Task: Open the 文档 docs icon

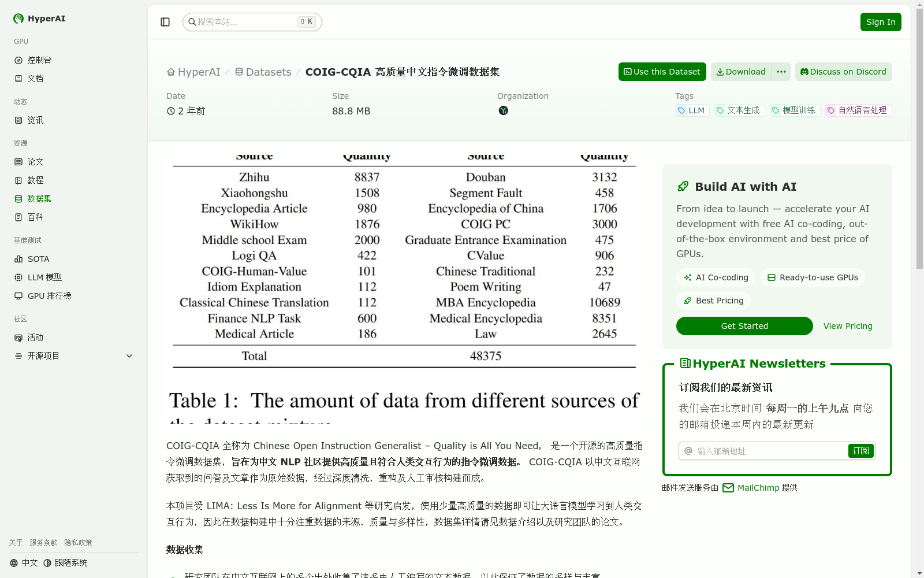Action: 18,79
